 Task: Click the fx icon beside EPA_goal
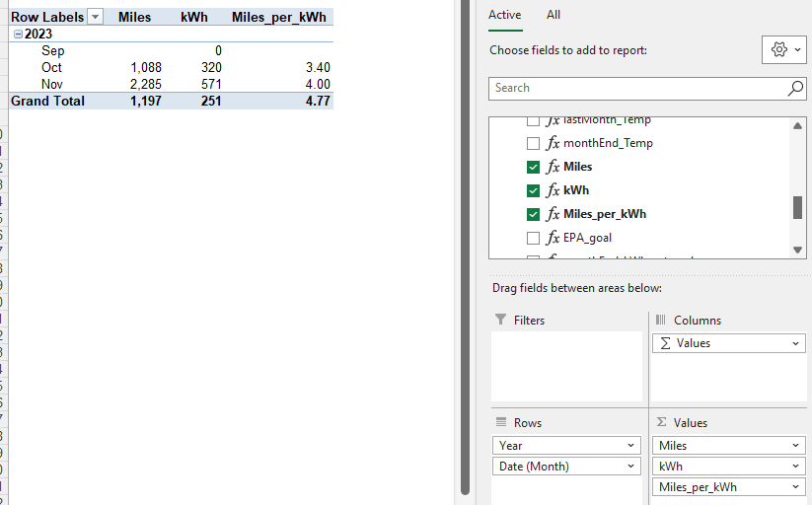tap(554, 238)
